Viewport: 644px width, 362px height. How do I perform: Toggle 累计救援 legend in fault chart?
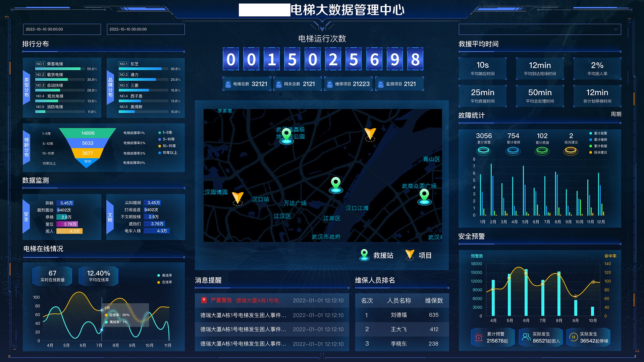pyautogui.click(x=598, y=146)
